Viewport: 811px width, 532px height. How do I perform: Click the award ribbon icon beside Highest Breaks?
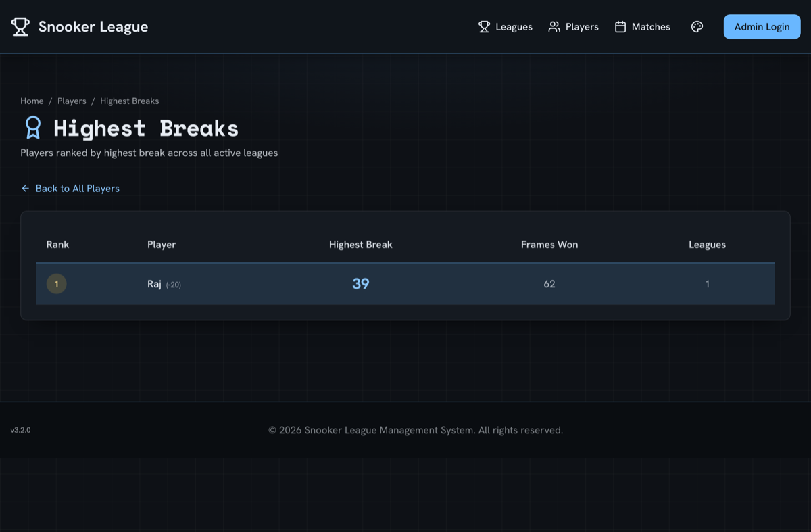point(32,128)
